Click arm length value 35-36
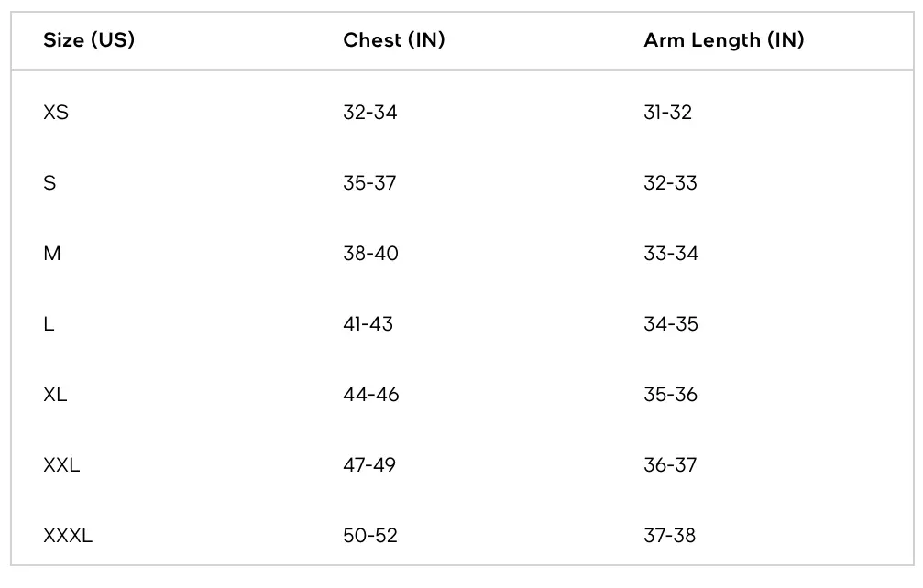Screen dimensions: 923x588 (670, 395)
